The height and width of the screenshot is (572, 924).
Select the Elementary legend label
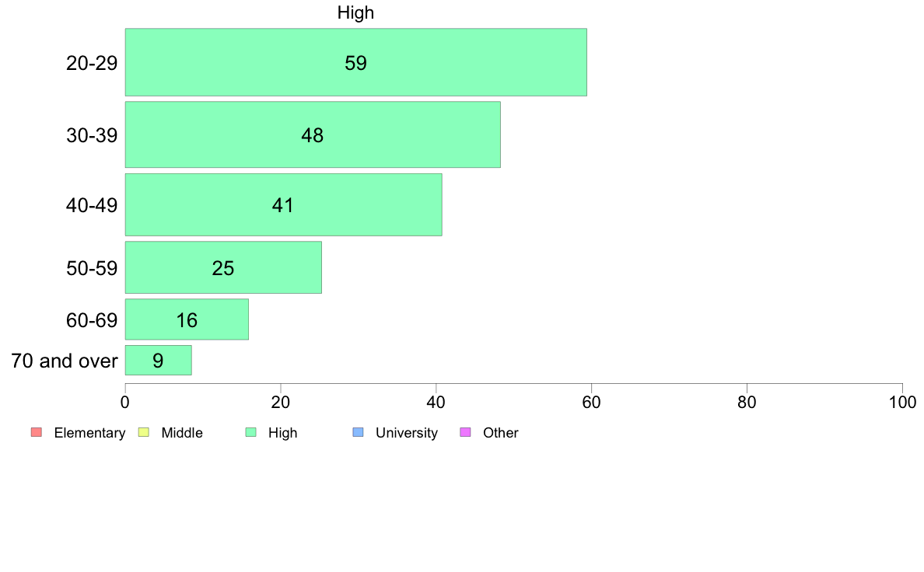point(89,433)
